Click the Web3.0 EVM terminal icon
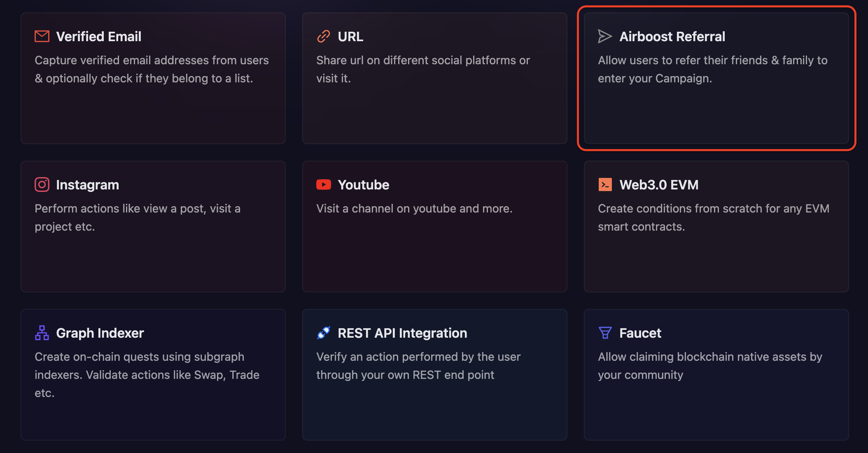 pos(605,184)
